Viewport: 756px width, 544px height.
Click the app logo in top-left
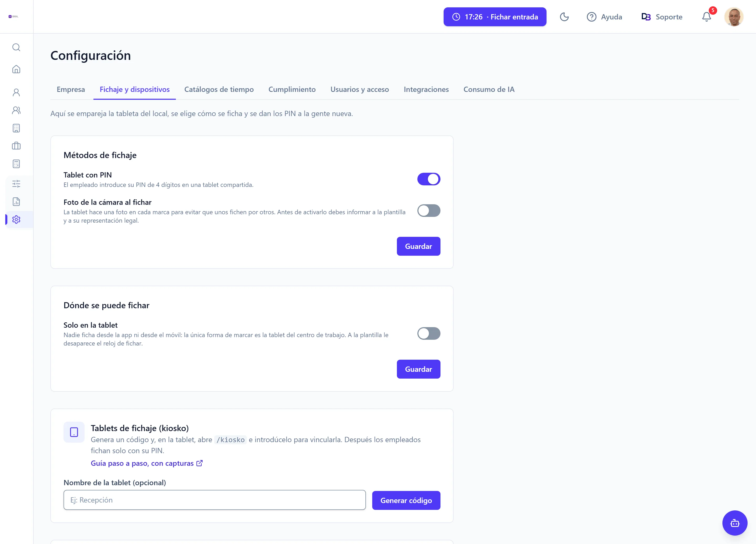(13, 16)
